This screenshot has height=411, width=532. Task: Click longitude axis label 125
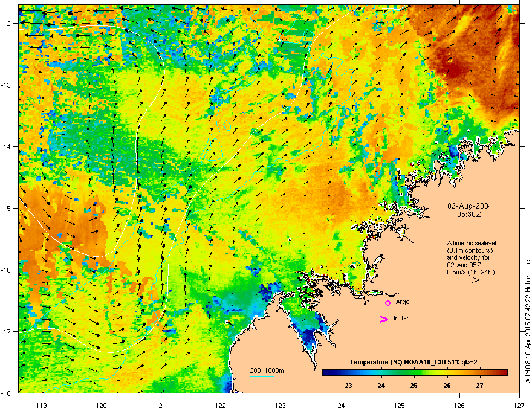400,405
